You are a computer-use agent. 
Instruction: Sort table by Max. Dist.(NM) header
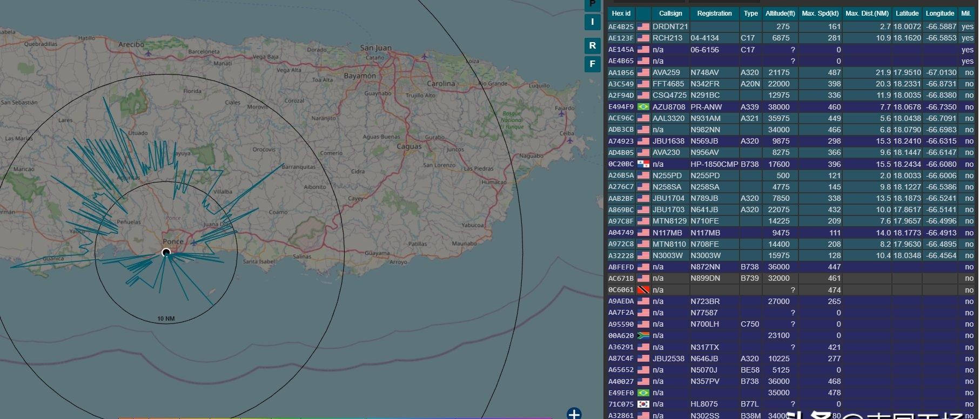click(x=867, y=13)
